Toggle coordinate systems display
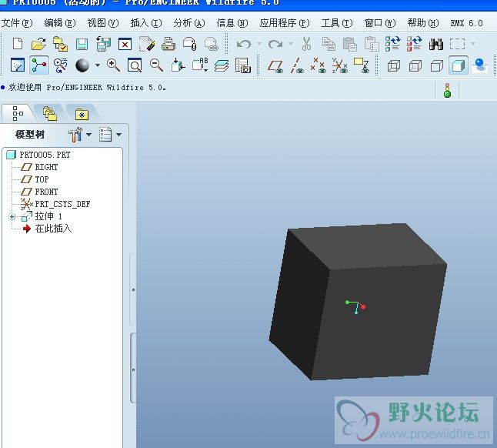 339,65
